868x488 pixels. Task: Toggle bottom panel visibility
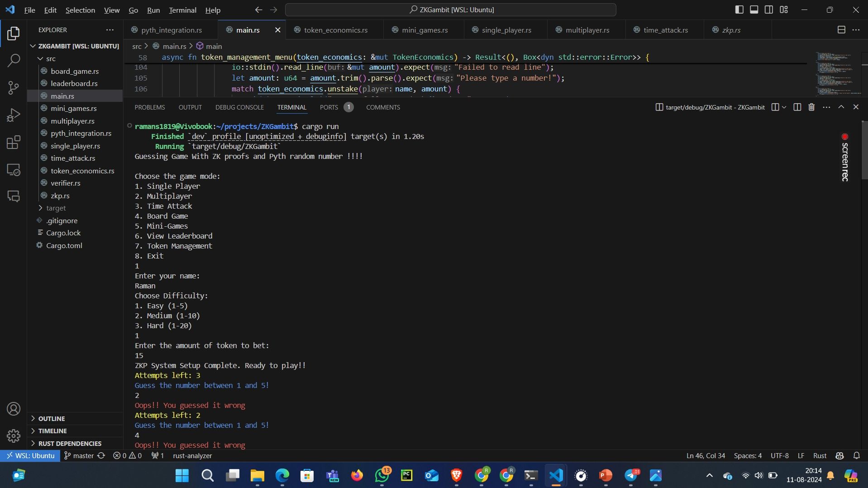click(754, 10)
